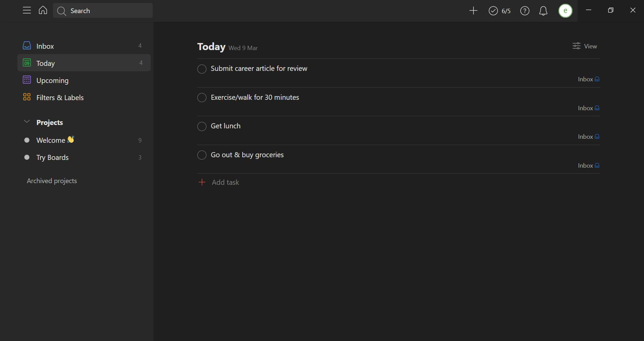Close the Todoist window
Image resolution: width=644 pixels, height=341 pixels.
click(633, 10)
